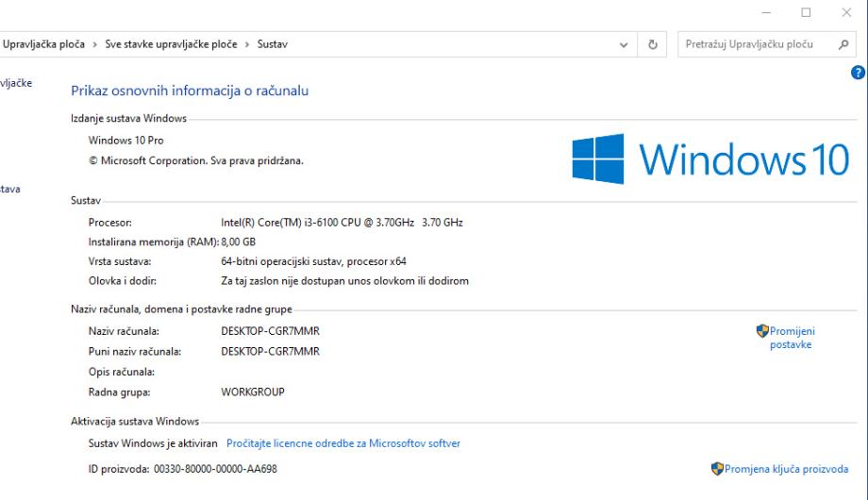
Task: Select the Sustav breadcrumb
Action: (273, 44)
